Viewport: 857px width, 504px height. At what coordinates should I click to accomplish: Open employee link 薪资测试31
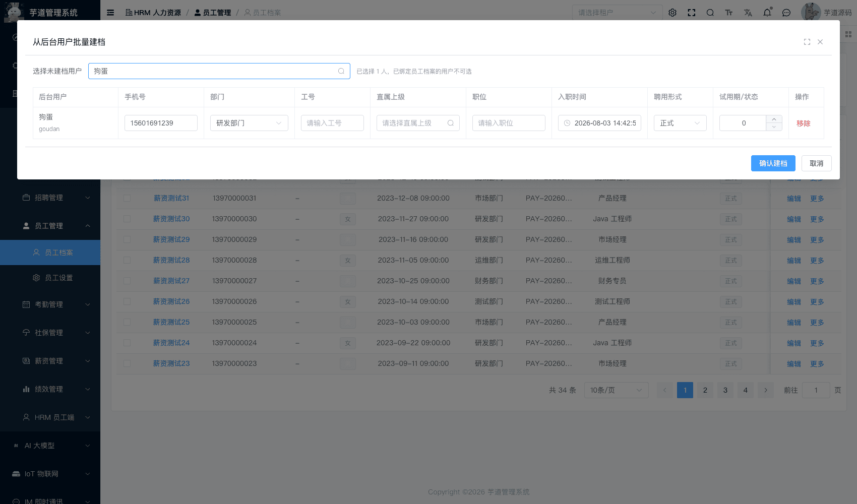click(x=171, y=198)
